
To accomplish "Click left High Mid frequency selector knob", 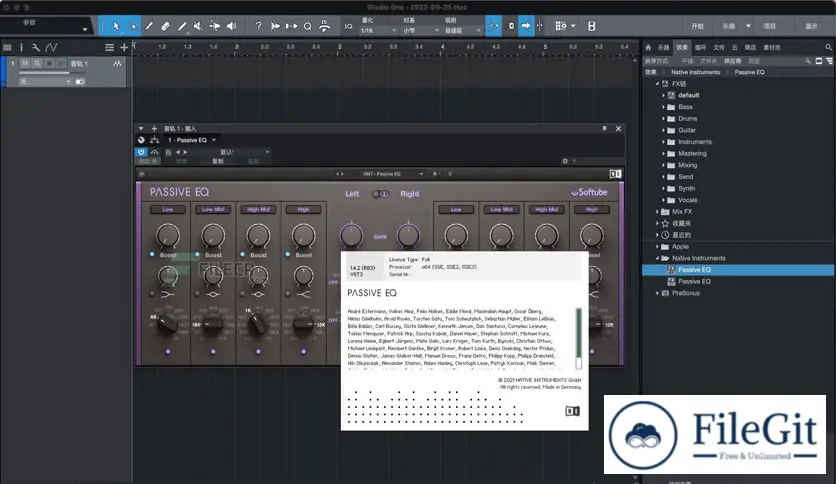I will (258, 322).
